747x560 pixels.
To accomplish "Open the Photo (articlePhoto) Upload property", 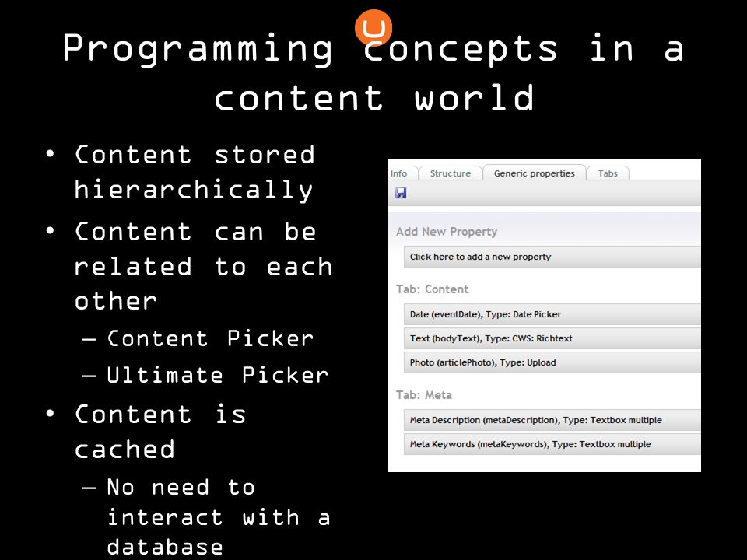I will point(552,362).
